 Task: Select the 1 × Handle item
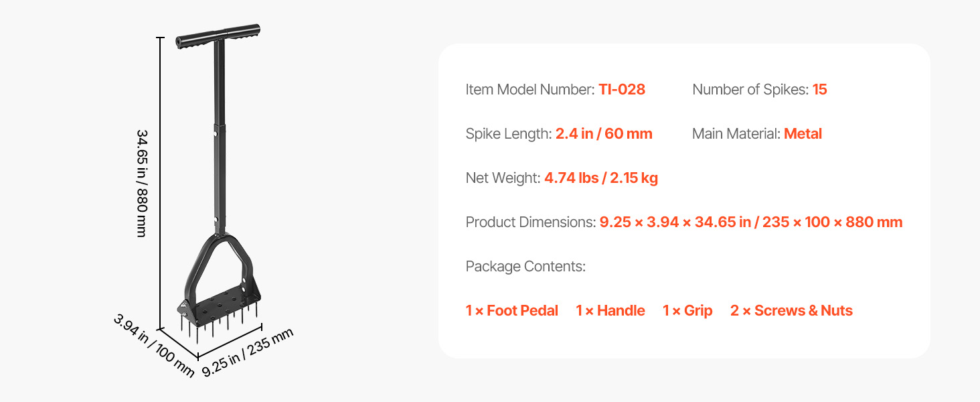[x=610, y=311]
